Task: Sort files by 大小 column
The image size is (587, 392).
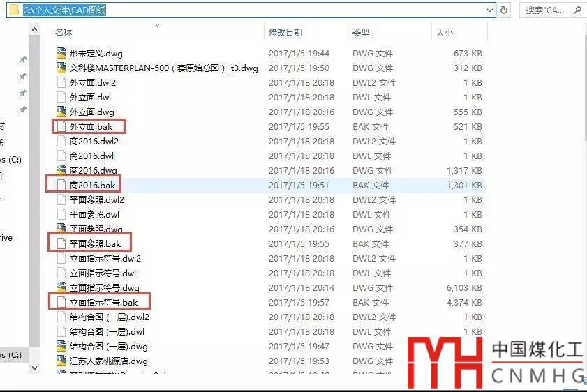Action: [x=445, y=33]
